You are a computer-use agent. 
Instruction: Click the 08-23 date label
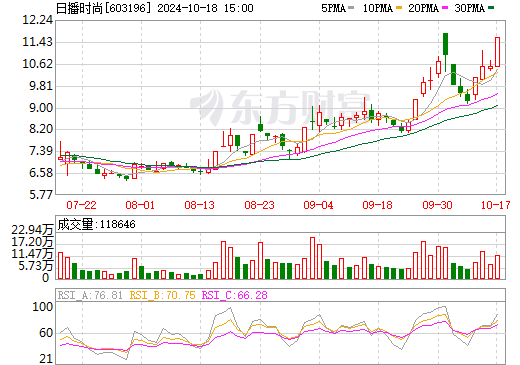(x=259, y=205)
